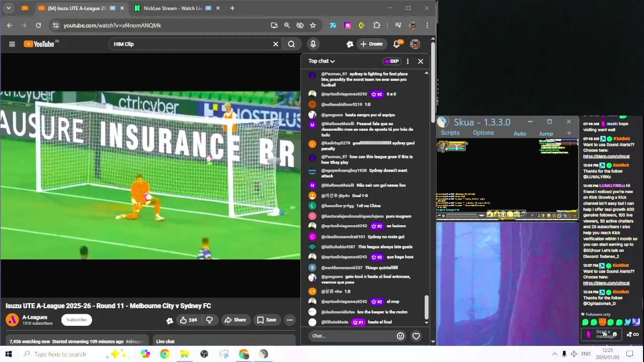Close the NickLee Stream tab

pos(218,8)
